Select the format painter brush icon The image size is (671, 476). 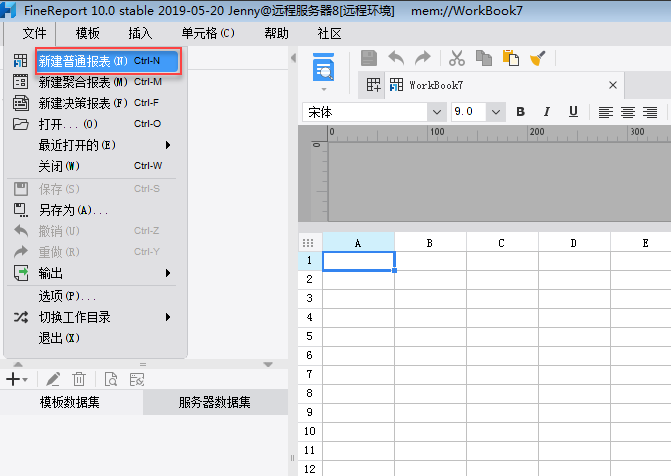click(x=537, y=58)
